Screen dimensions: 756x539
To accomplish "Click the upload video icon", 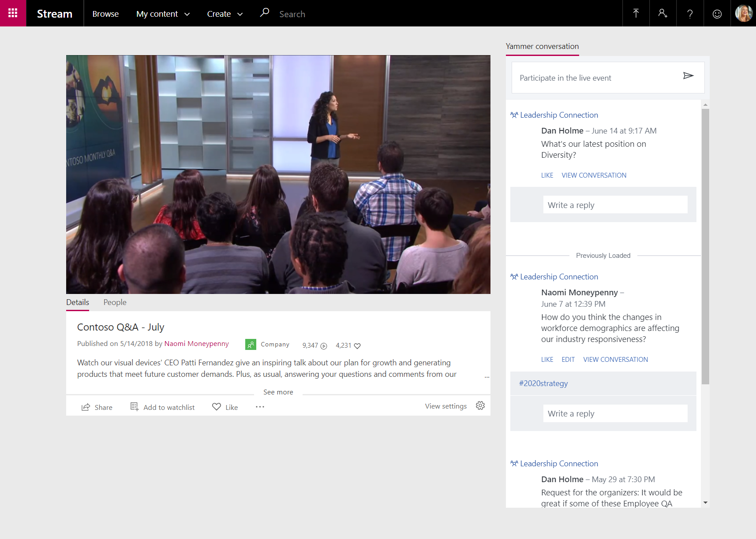I will click(x=636, y=13).
